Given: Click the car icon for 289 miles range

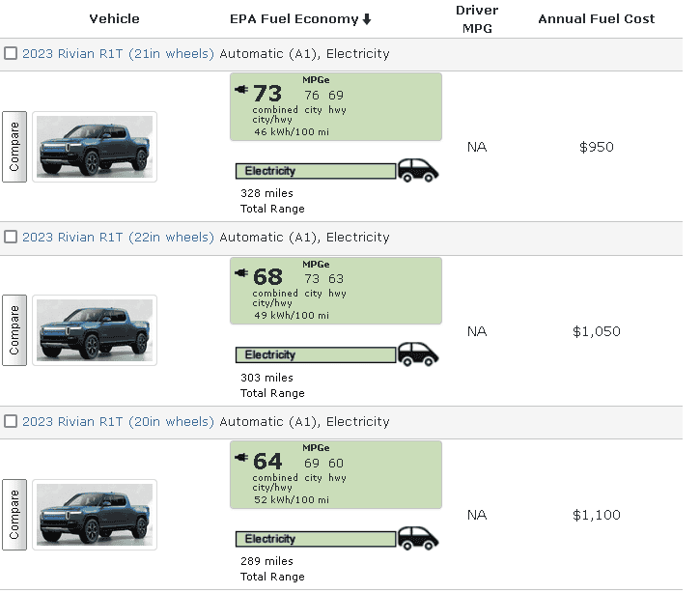Looking at the screenshot, I should pos(418,539).
